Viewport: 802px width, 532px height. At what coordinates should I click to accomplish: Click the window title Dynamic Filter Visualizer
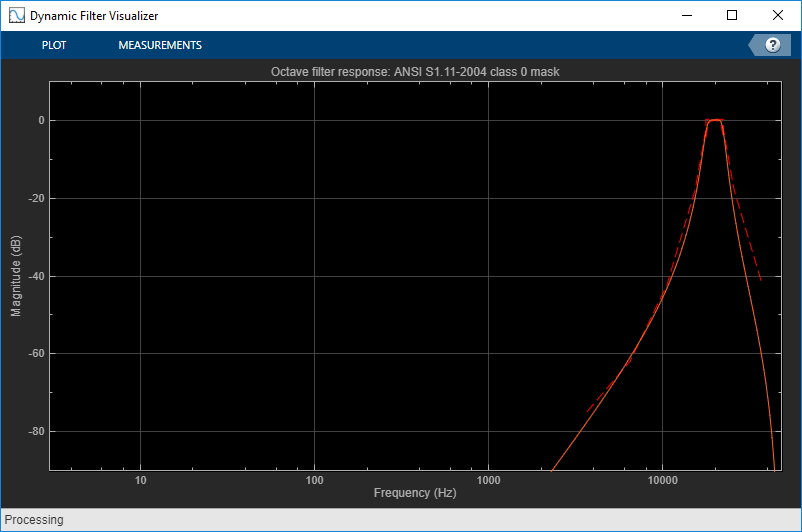click(x=94, y=16)
